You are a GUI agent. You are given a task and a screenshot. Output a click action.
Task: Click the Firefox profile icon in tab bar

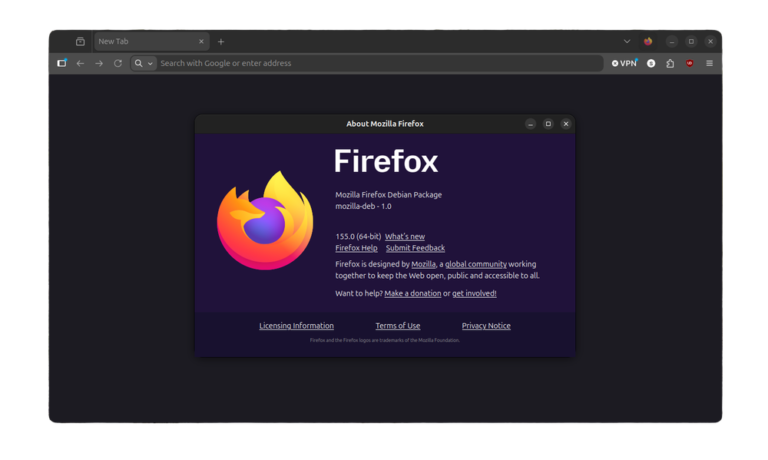pos(648,42)
